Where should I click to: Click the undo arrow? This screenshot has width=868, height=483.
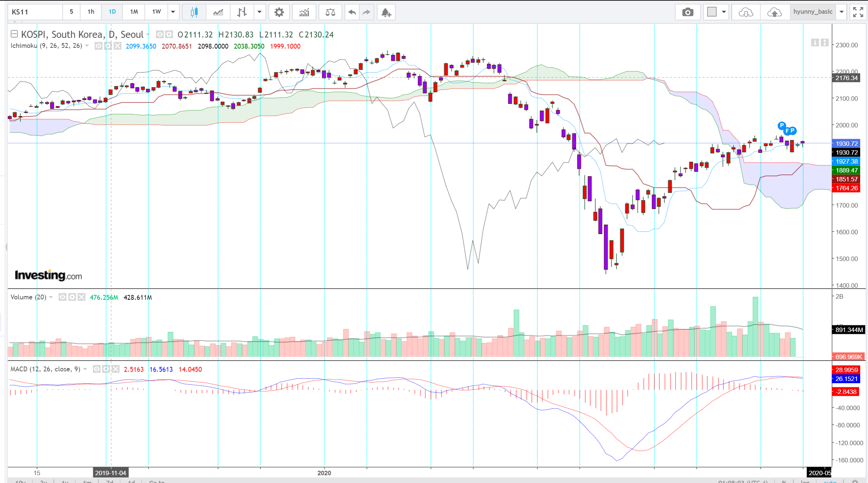click(352, 12)
